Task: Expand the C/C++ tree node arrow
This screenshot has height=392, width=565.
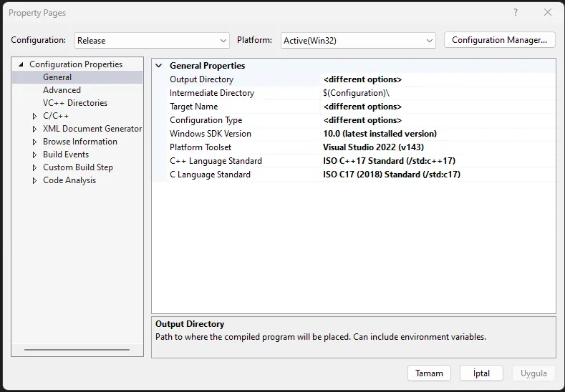Action: 34,116
